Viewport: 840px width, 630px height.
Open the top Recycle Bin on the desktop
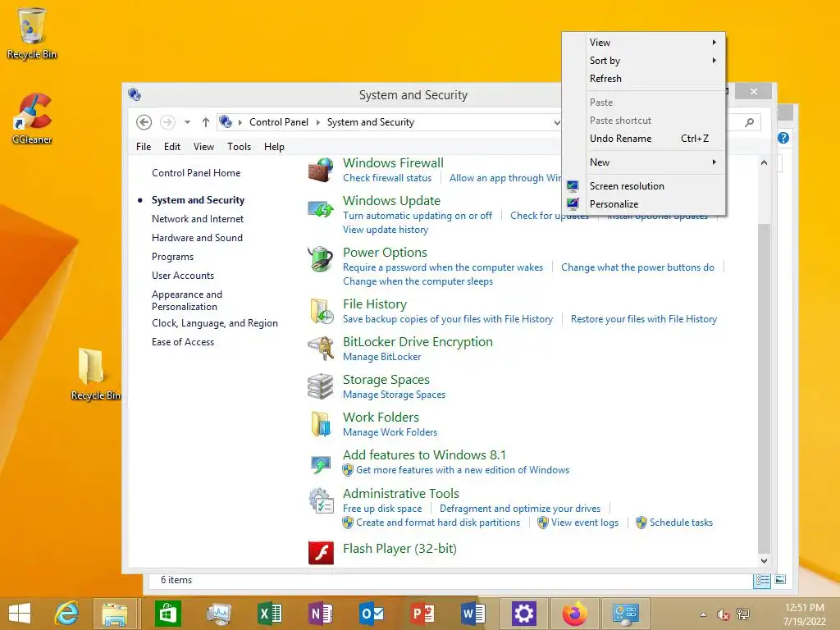click(32, 33)
